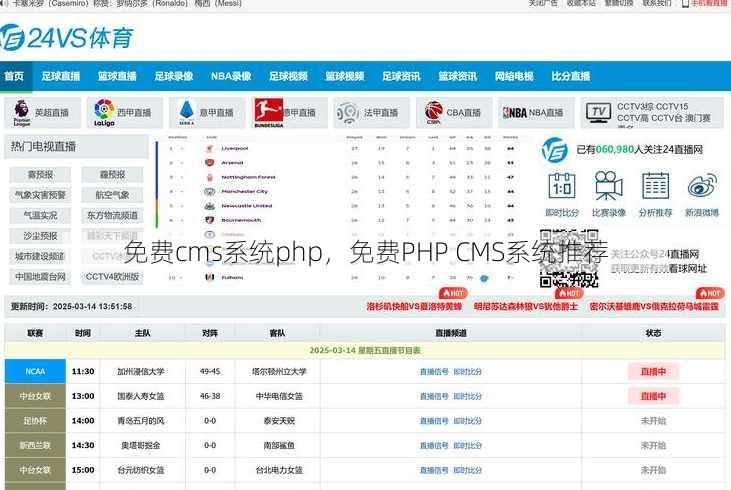
Task: Open the 足球直播 nav item
Action: pos(61,76)
